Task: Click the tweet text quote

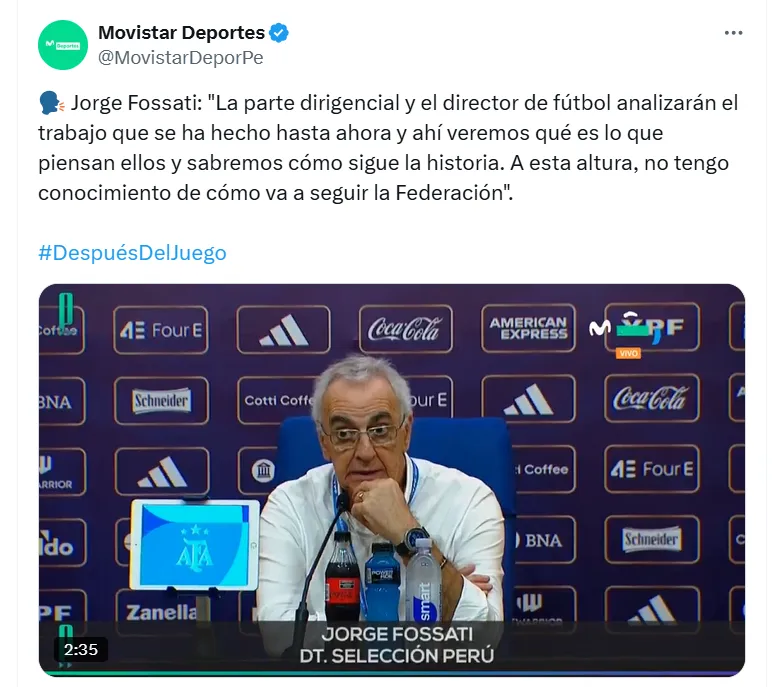Action: (388, 148)
